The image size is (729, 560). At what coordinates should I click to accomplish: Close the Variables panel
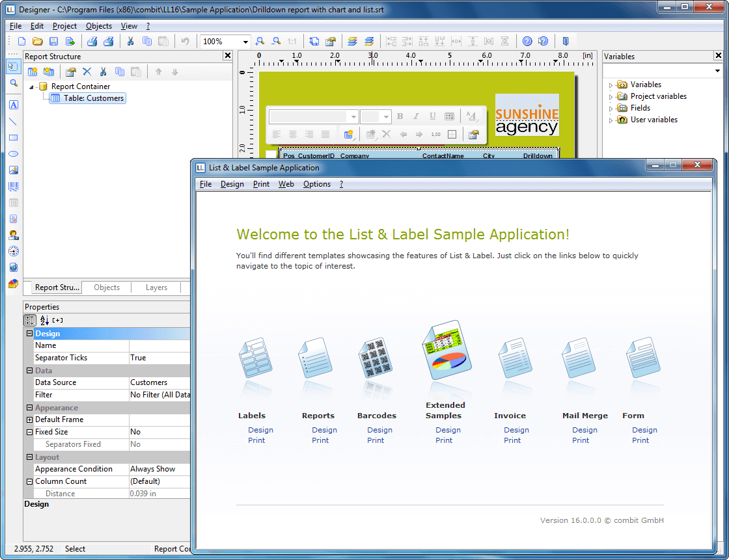[x=719, y=56]
